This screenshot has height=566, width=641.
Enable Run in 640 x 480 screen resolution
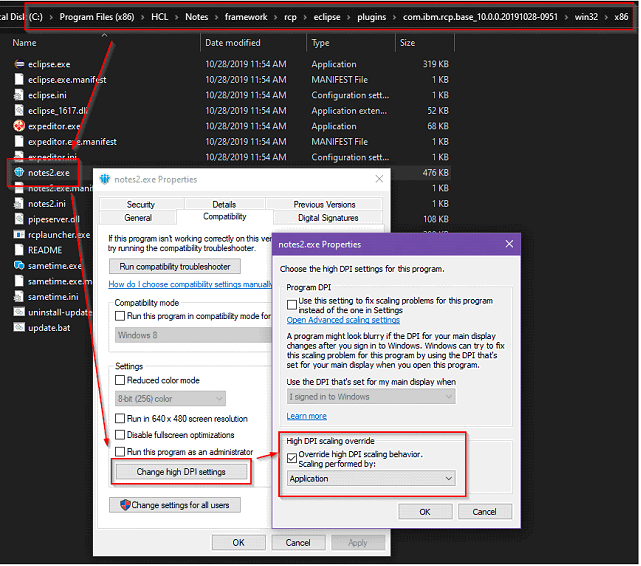point(120,418)
